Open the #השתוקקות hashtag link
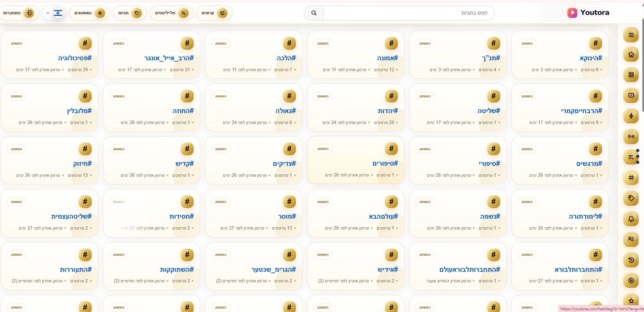Image resolution: width=644 pixels, height=312 pixels. (x=177, y=270)
